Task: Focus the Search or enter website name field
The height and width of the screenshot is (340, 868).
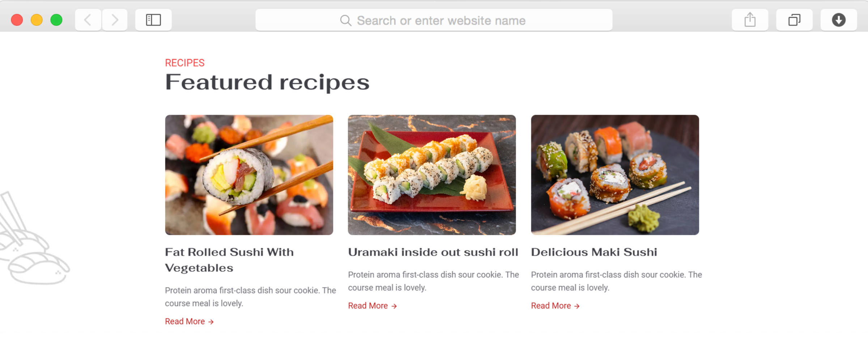Action: click(x=434, y=20)
